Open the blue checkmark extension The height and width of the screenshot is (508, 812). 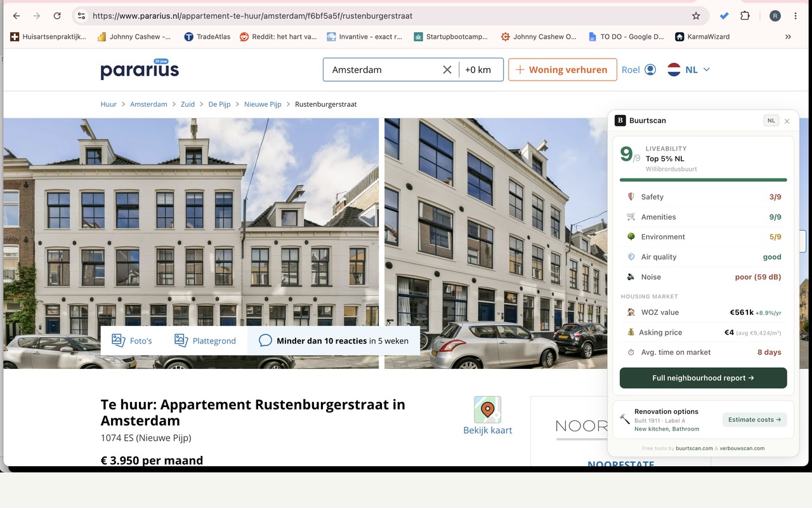pyautogui.click(x=724, y=16)
